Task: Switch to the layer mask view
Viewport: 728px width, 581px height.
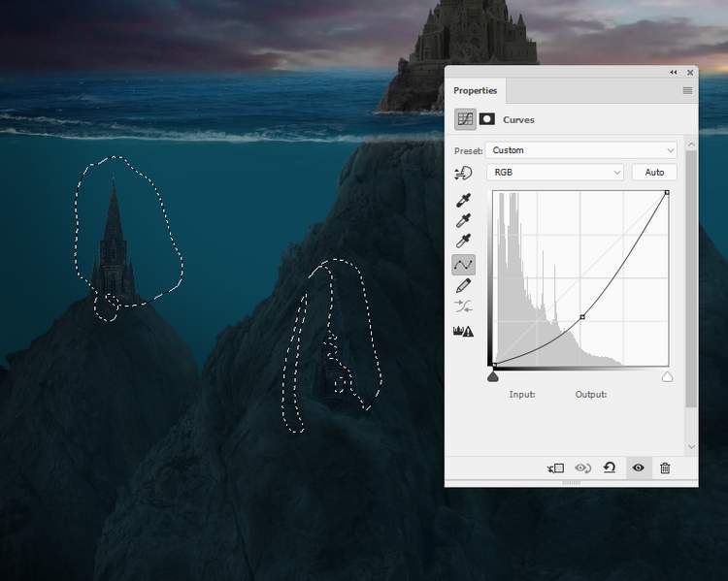Action: coord(487,120)
